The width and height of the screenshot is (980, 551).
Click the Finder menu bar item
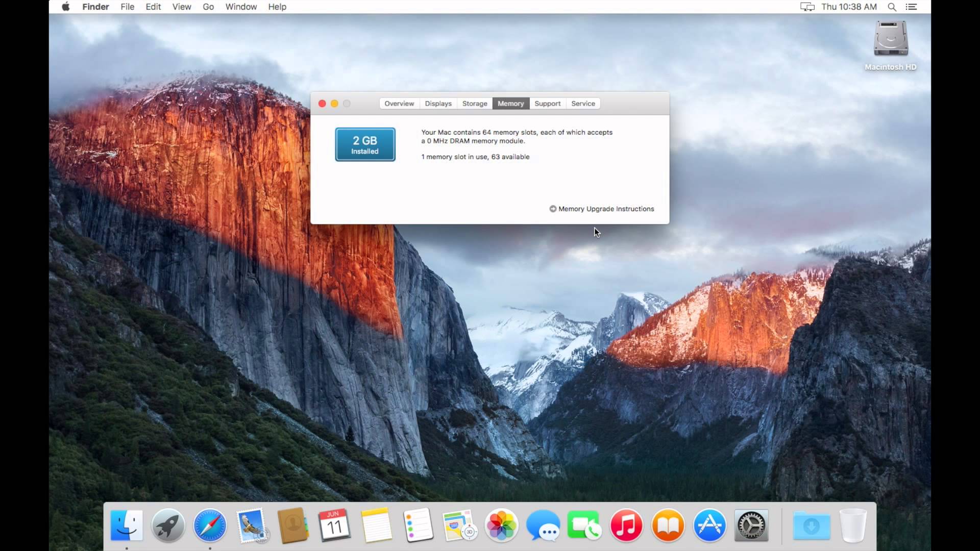coord(95,7)
